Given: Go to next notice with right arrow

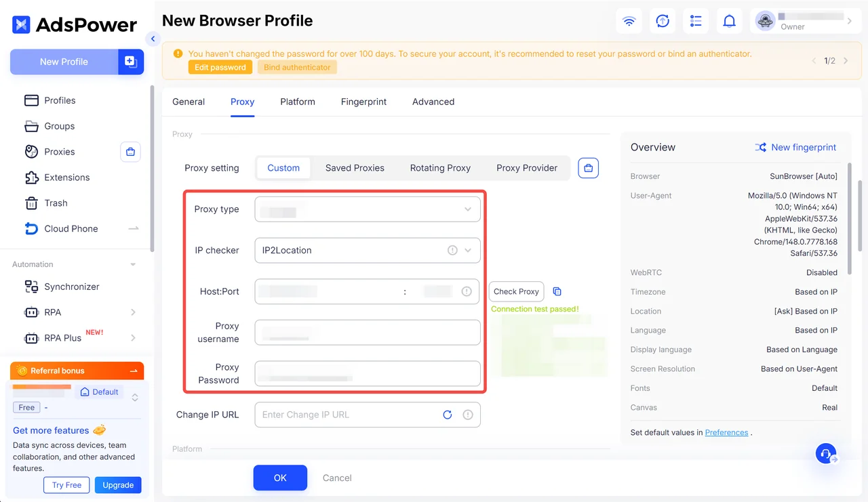Looking at the screenshot, I should [846, 61].
